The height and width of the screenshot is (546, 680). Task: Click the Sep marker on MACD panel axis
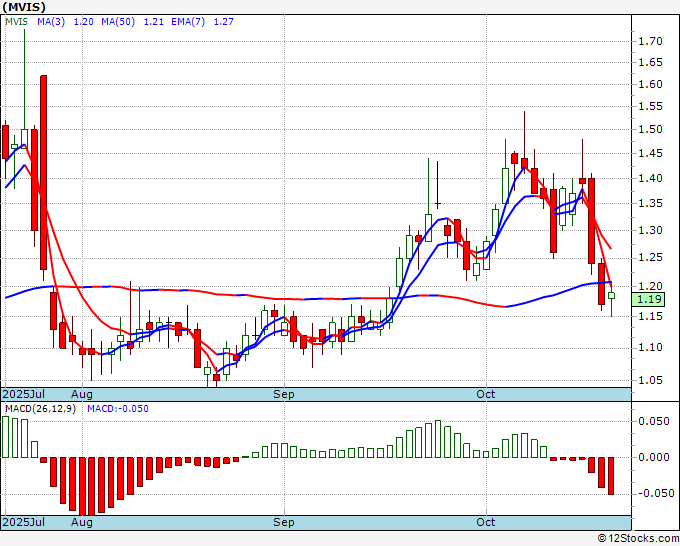[x=284, y=522]
